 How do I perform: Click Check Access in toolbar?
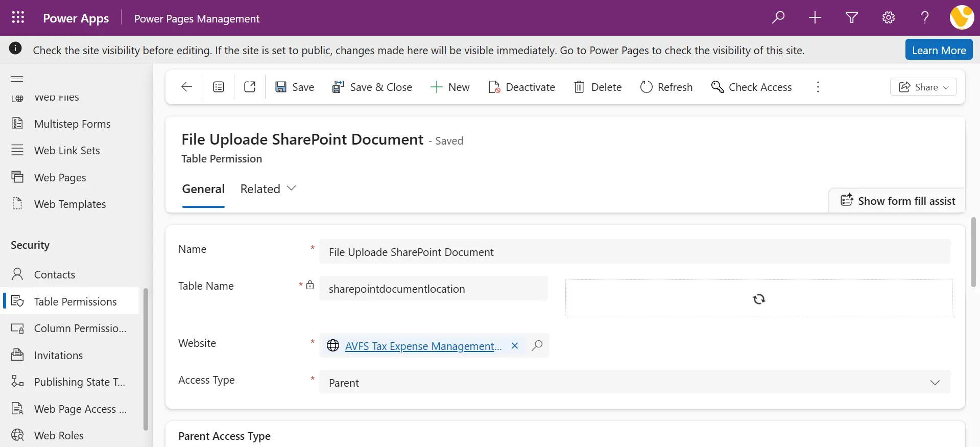pos(751,87)
